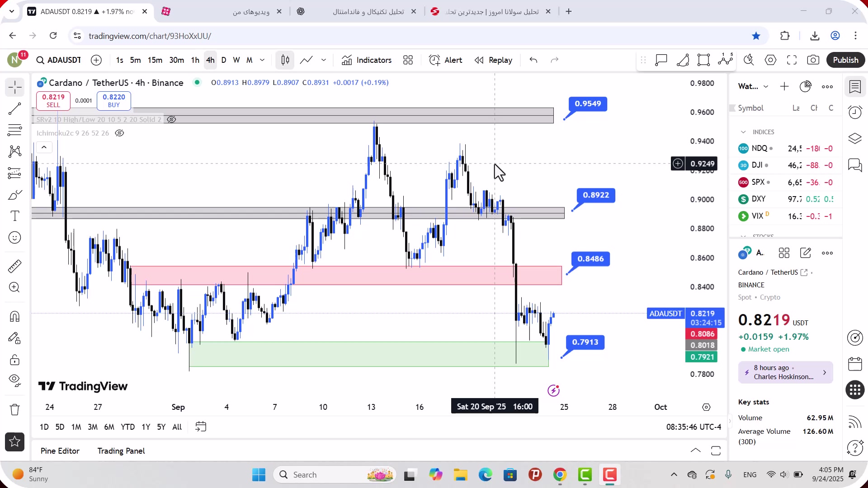Open the line chart style dropdown
This screenshot has height=488, width=868.
coord(324,60)
